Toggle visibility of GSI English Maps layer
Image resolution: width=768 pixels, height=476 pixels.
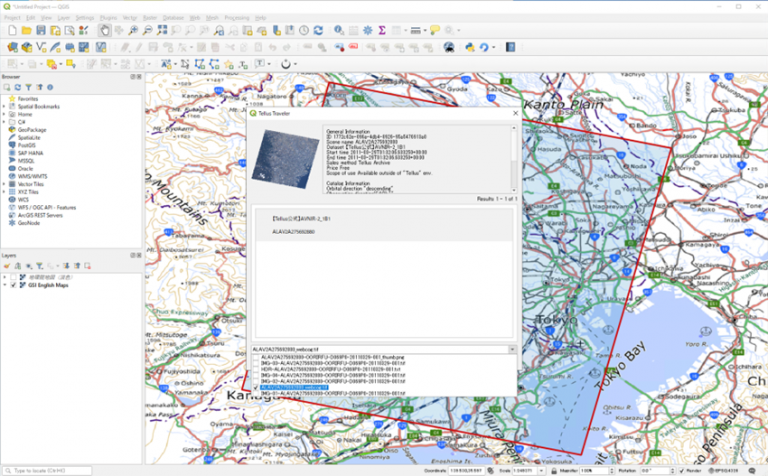click(14, 285)
